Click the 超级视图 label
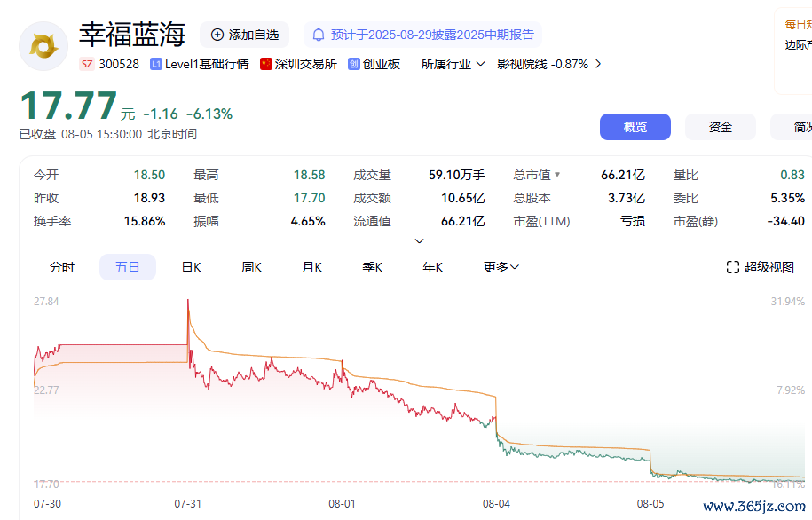Screen dimensions: 812x520 tap(769, 267)
